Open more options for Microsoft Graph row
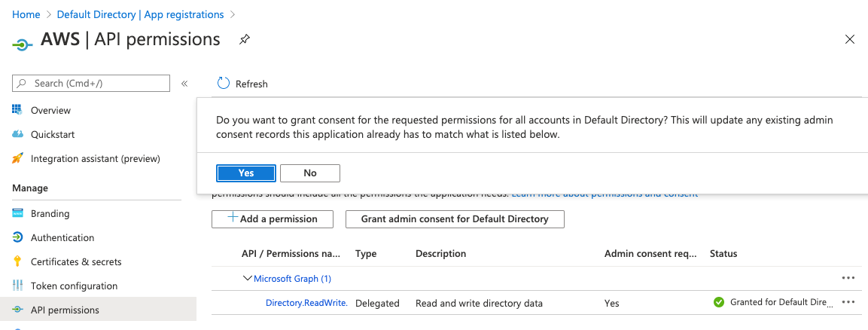This screenshot has height=330, width=868. (848, 278)
